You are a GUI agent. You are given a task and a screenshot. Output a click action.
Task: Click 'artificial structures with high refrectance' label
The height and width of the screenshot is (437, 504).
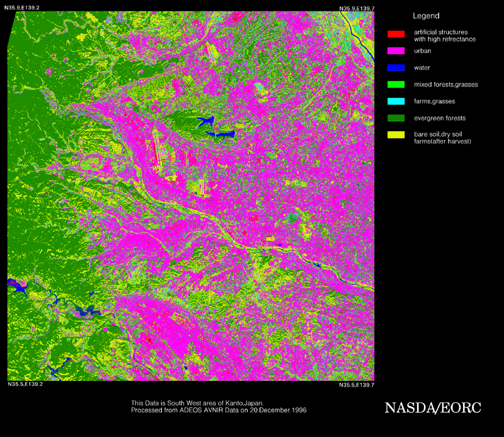click(x=445, y=36)
